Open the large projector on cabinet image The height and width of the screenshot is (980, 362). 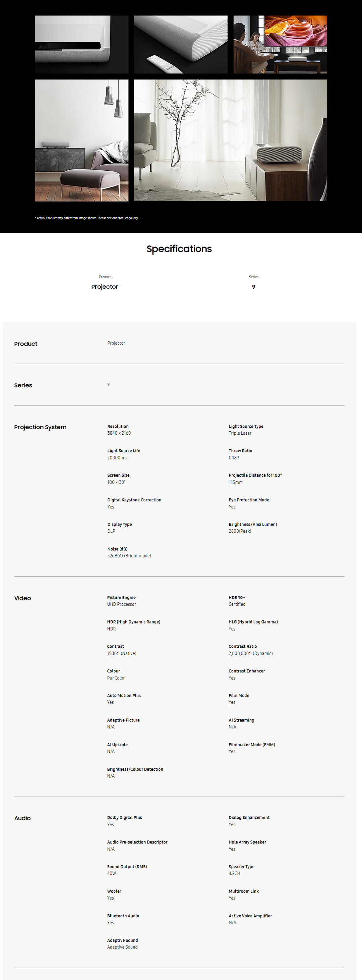click(230, 140)
